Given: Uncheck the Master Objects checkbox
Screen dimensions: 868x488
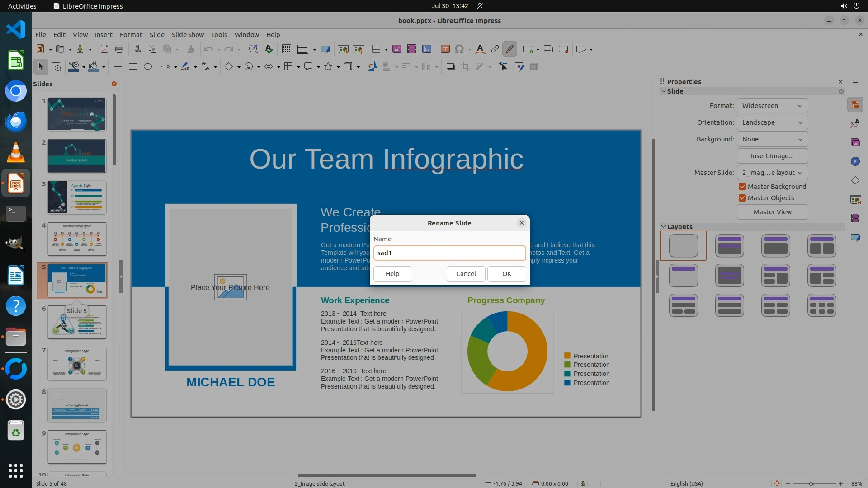Looking at the screenshot, I should coord(742,198).
